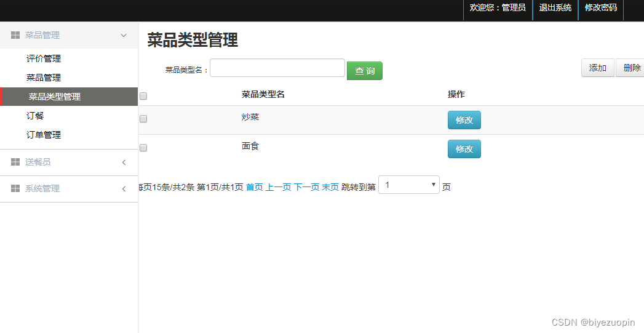Go to 首页 pagination link
Viewport: 644px width, 333px height.
(254, 187)
